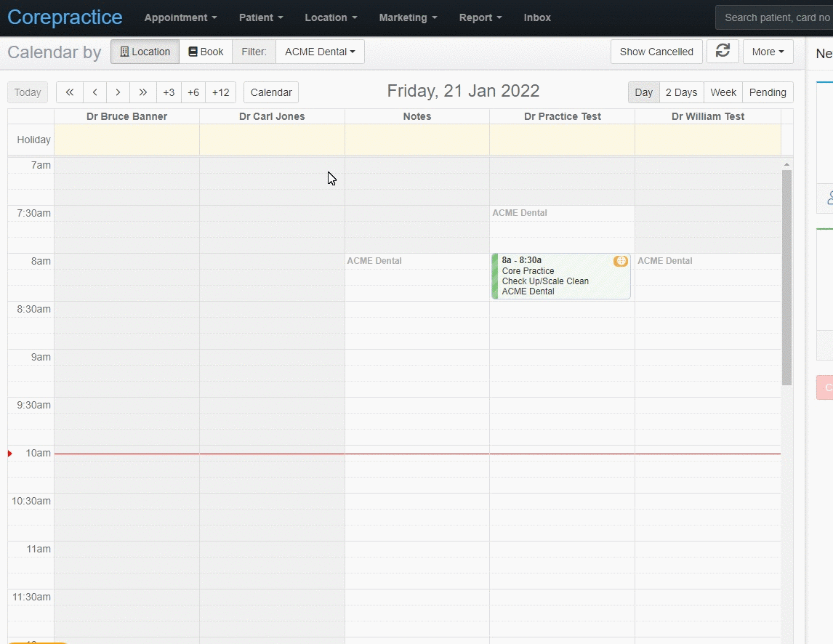Click the calendar vertical scrollbar thumb
833x644 pixels.
click(x=786, y=278)
